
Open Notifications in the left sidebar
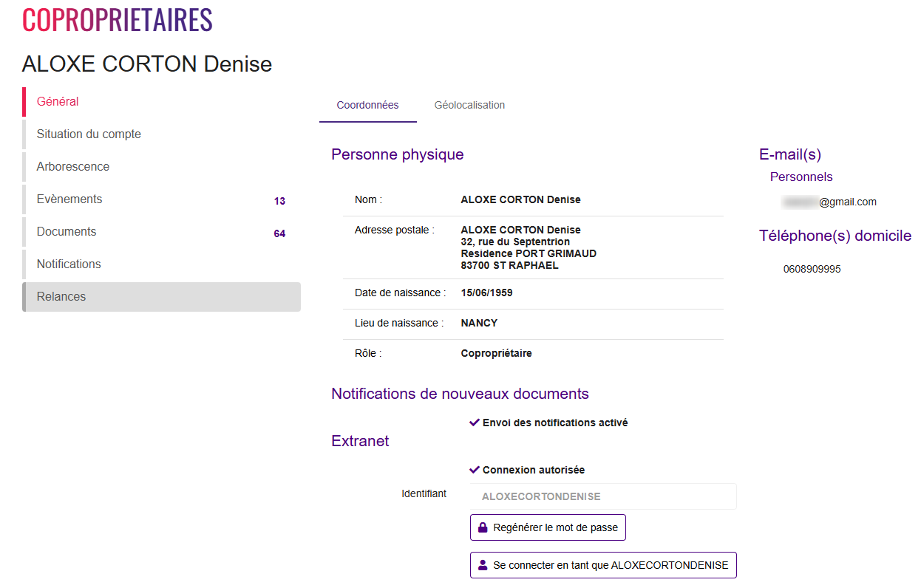(69, 264)
